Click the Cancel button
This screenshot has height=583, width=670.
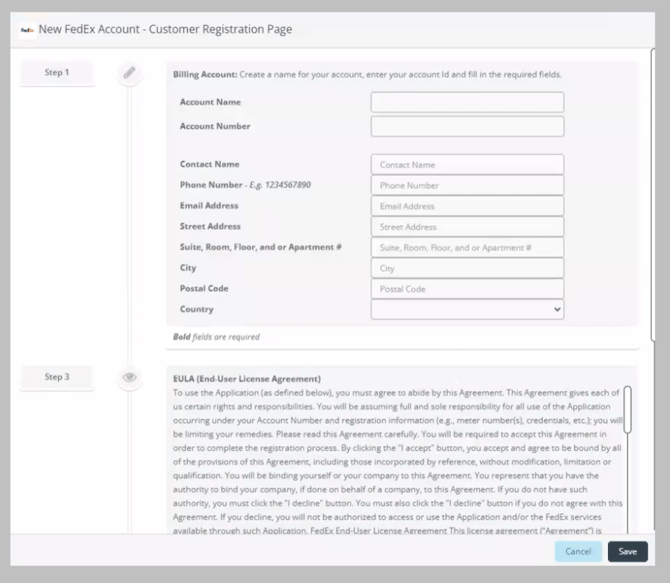click(578, 551)
